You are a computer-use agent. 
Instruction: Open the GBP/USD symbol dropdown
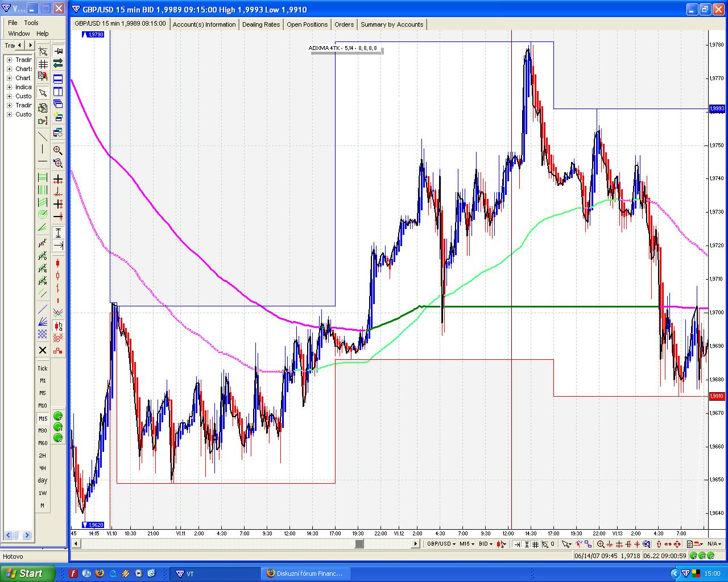(x=441, y=544)
